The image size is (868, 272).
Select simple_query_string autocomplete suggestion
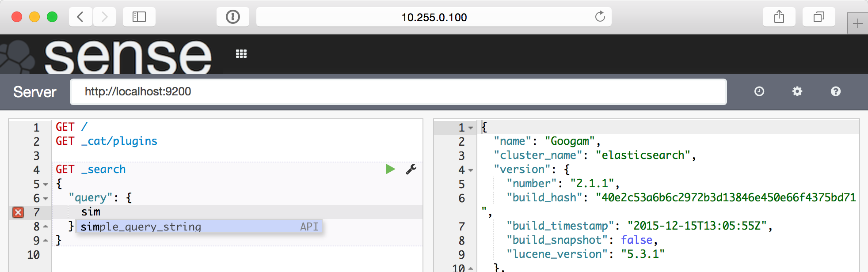pyautogui.click(x=199, y=227)
